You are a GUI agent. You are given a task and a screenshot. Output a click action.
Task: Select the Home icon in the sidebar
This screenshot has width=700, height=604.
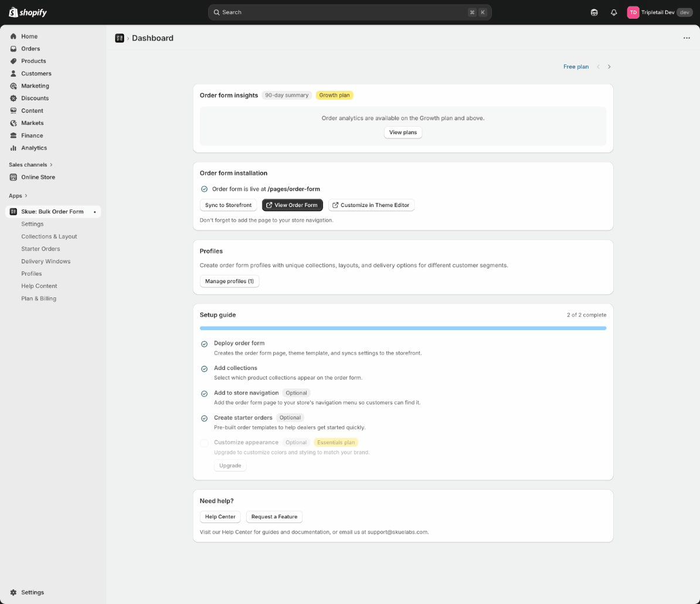13,36
